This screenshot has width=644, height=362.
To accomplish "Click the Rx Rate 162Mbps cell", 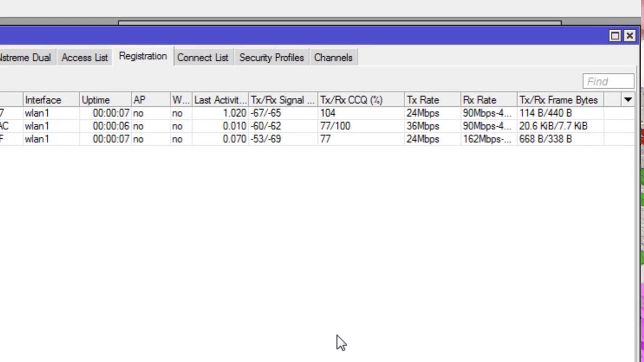I will pos(487,139).
